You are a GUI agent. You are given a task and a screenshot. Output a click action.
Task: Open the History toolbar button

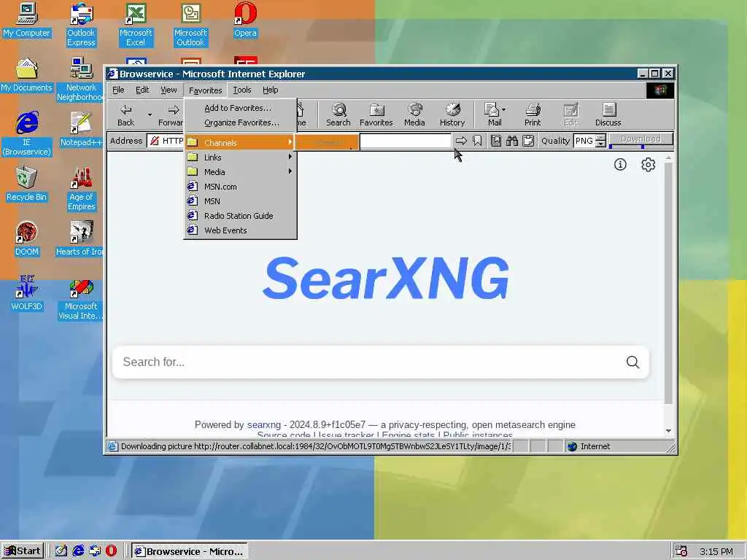coord(452,114)
